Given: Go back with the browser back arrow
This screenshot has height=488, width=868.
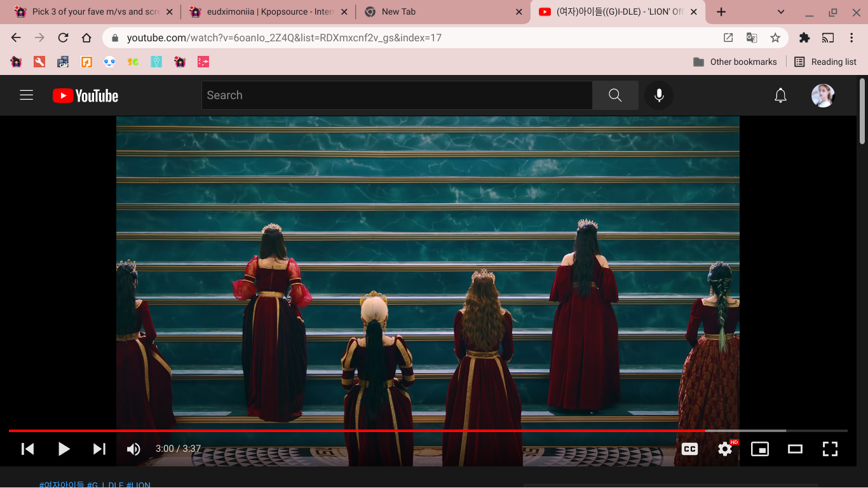Looking at the screenshot, I should point(16,37).
